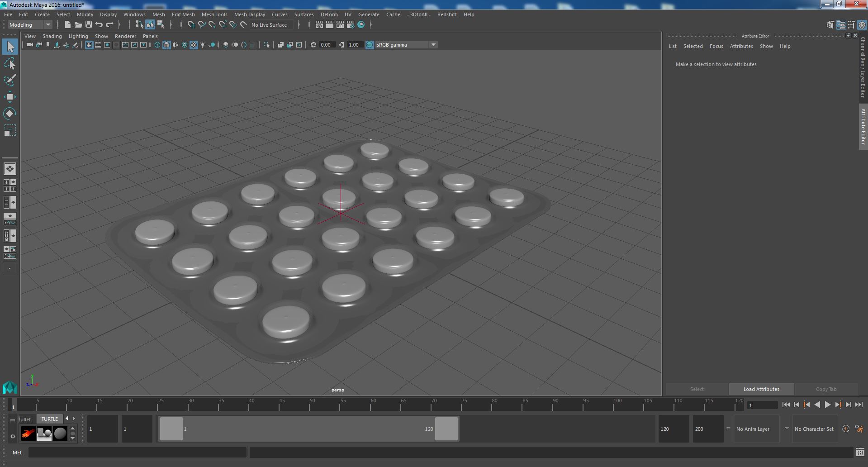
Task: Toggle use all lights in viewport
Action: [203, 45]
